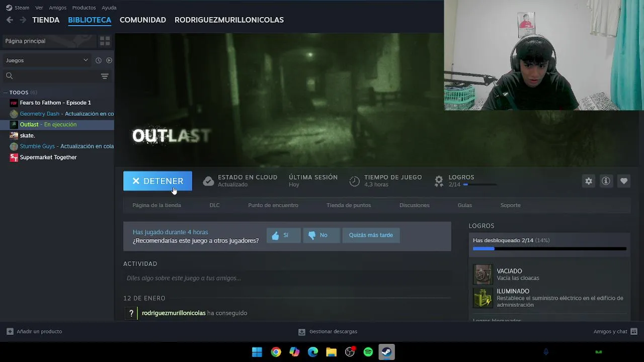Collapse the TODOS games category
Screen dimensions: 644x362
5,93
